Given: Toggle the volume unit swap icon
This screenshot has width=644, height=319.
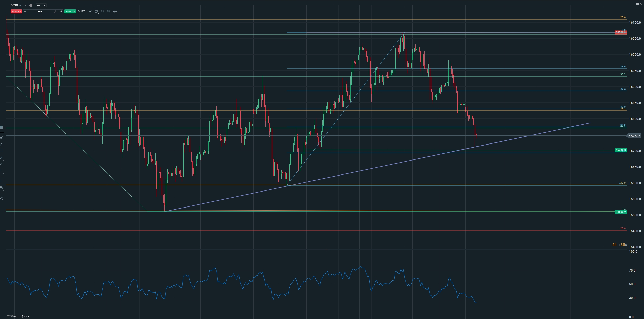Looking at the screenshot, I should (55, 11).
